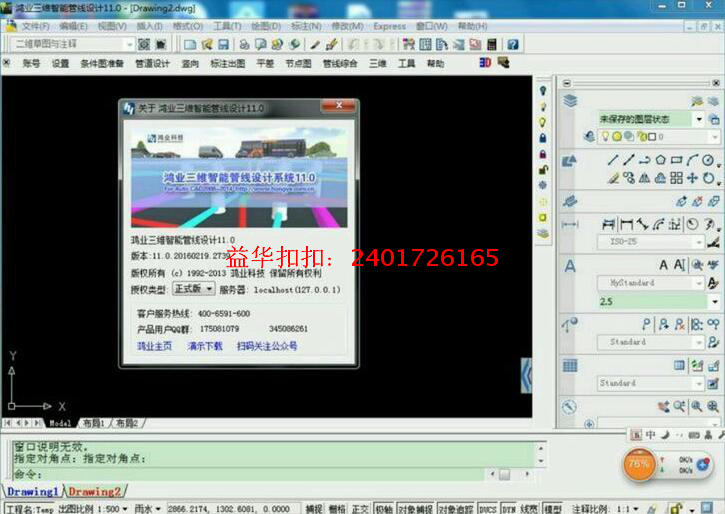Click the Match Properties brush icon

point(332,44)
